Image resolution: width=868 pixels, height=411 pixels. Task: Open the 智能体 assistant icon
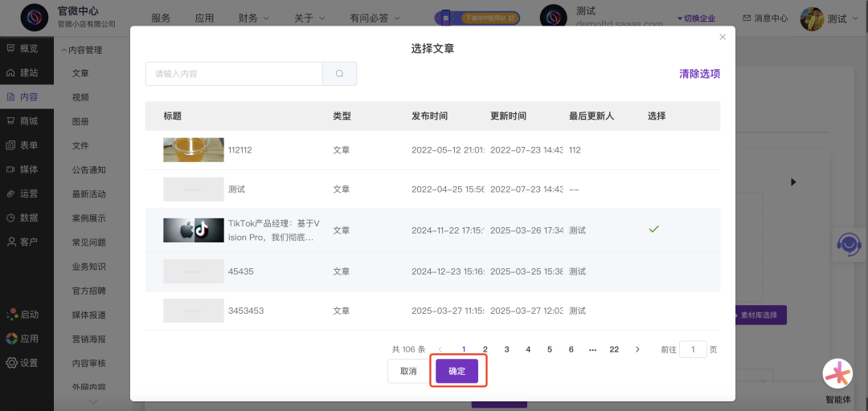tap(837, 374)
